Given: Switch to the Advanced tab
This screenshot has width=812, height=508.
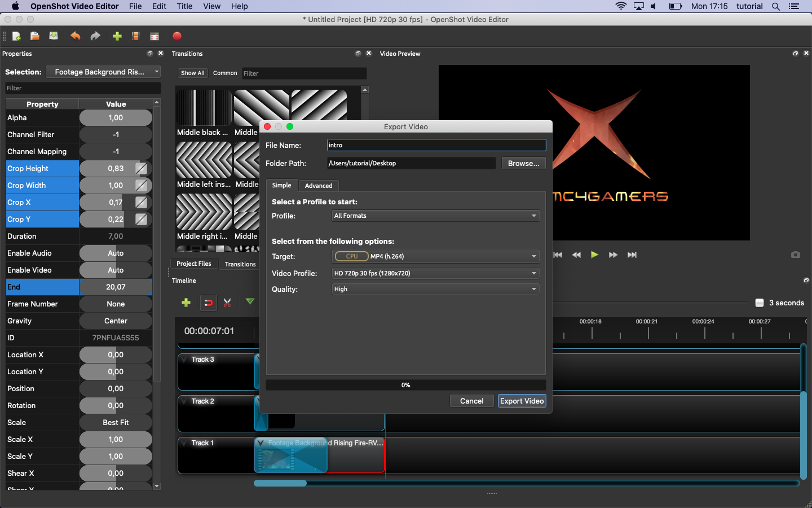Looking at the screenshot, I should (x=319, y=186).
